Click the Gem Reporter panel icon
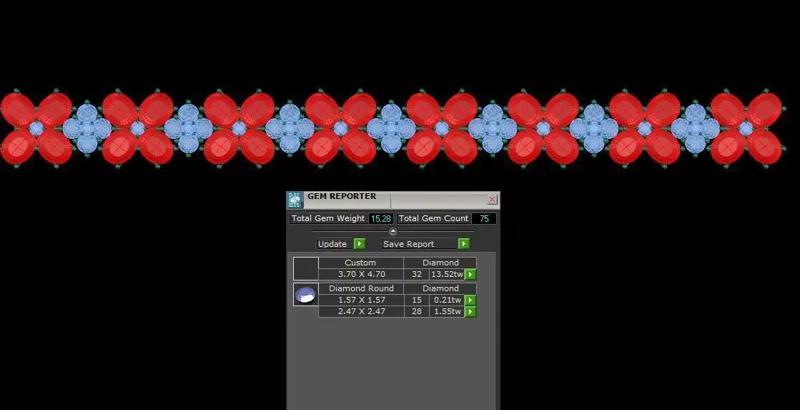This screenshot has height=410, width=800. point(295,200)
